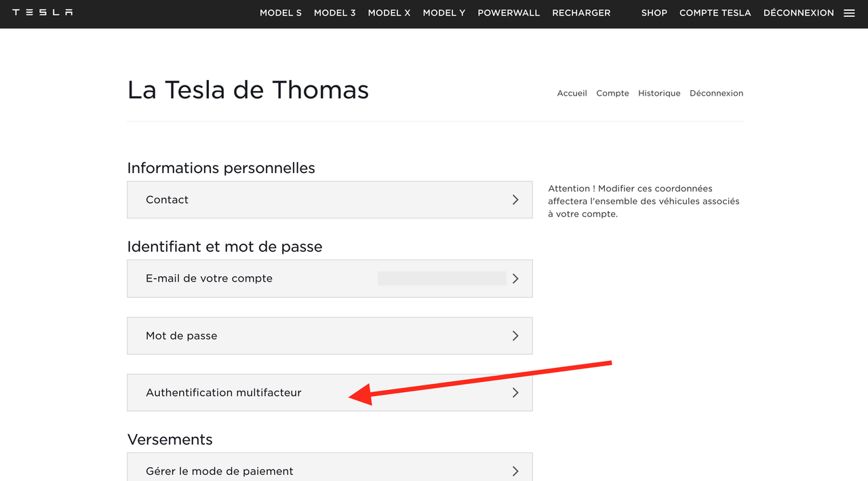Screen dimensions: 868x481
Task: Open the Contact row
Action: coord(330,199)
